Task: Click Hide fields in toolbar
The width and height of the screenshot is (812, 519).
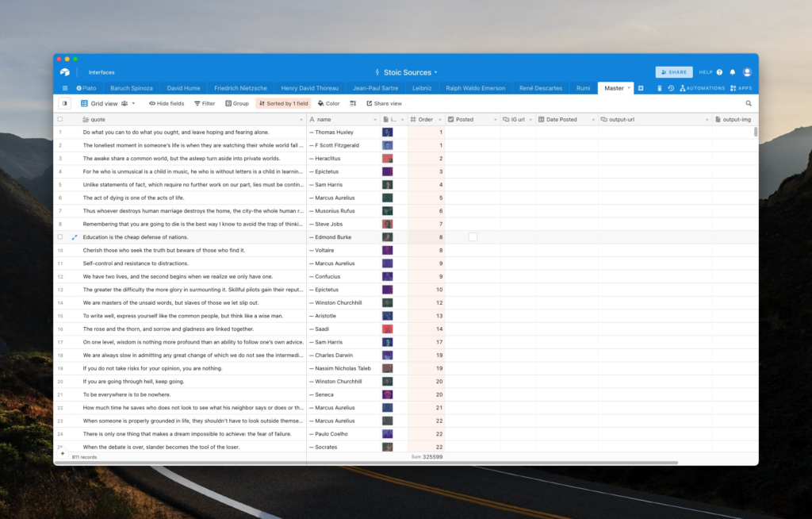Action: tap(167, 103)
